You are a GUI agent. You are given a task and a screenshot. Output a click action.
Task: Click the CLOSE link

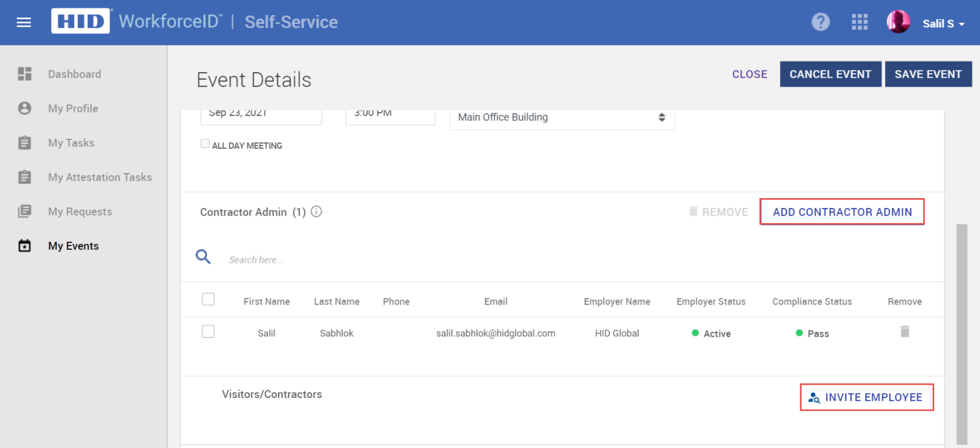[x=750, y=74]
